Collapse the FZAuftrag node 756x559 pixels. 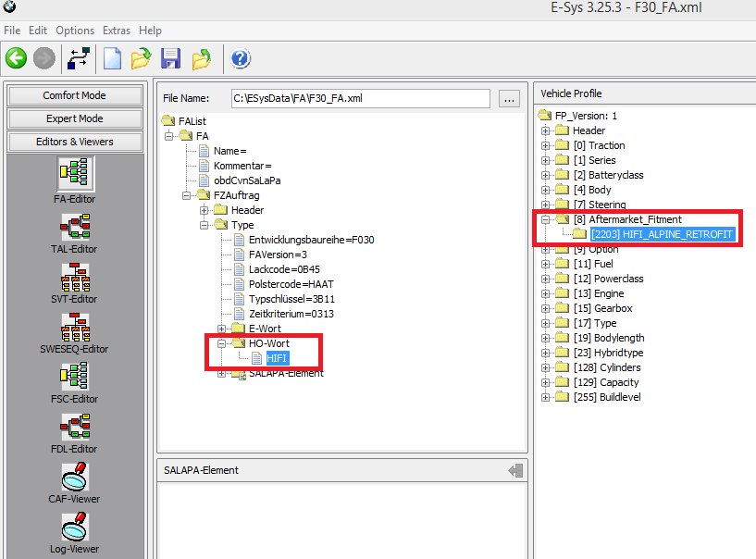pyautogui.click(x=186, y=195)
